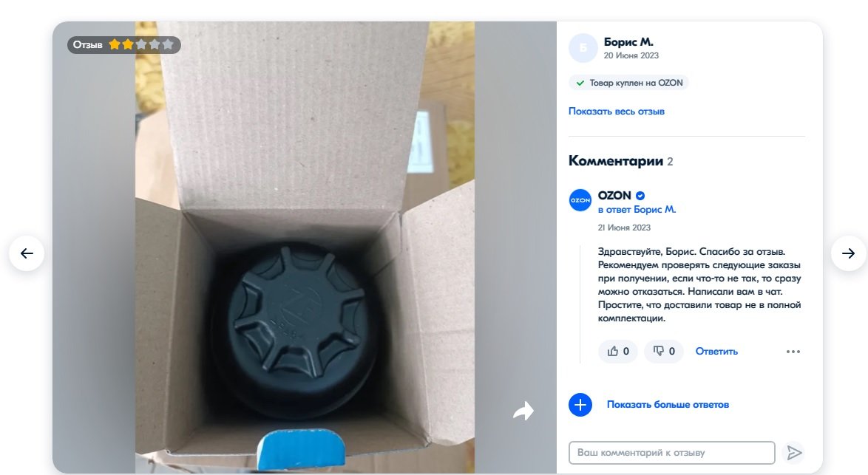Click Ответить to reply to OZON
Screen dimensions: 868x475
716,352
